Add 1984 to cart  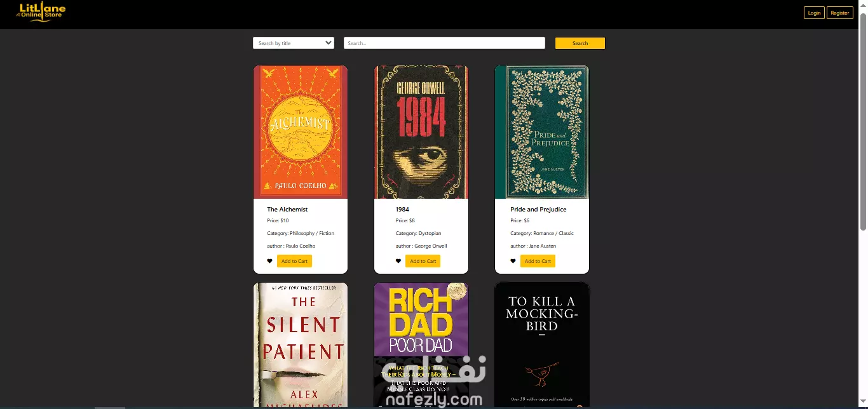pyautogui.click(x=423, y=261)
